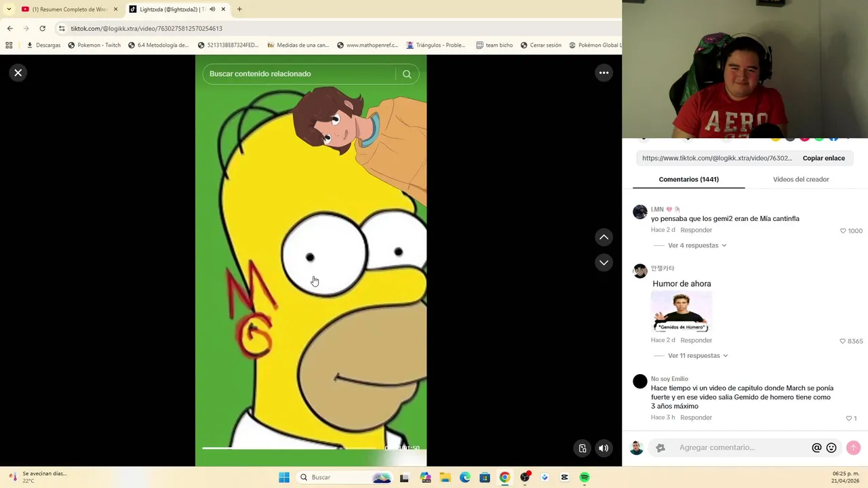Open weather widget showing 22°C

coord(38,477)
